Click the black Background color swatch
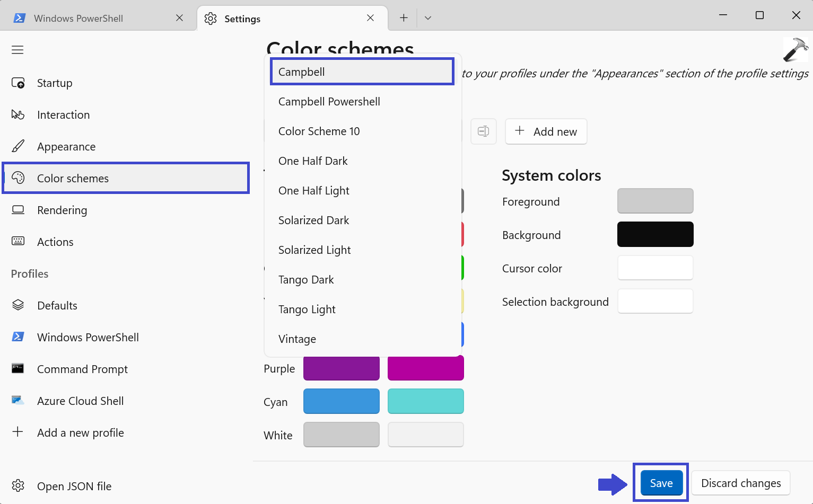The width and height of the screenshot is (813, 504). [655, 234]
